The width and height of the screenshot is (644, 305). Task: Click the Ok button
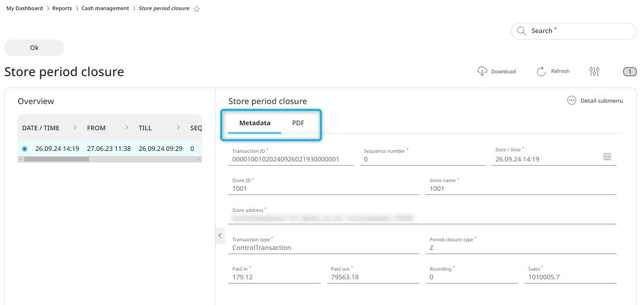click(x=34, y=48)
